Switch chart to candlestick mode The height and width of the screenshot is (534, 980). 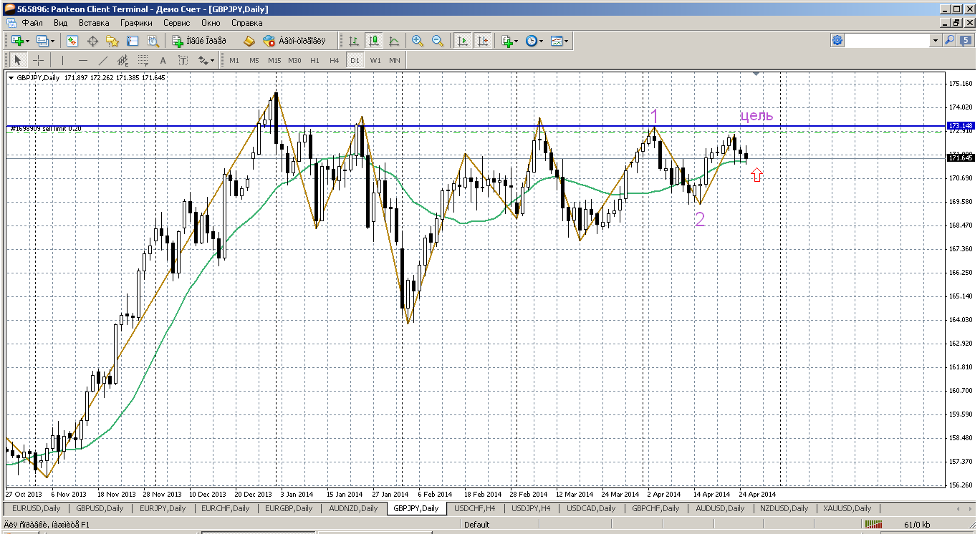tap(373, 42)
